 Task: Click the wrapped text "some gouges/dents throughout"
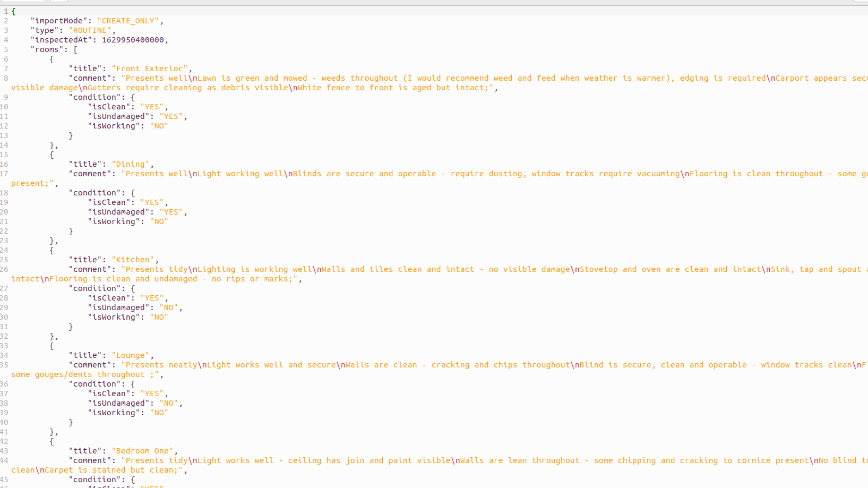click(79, 374)
